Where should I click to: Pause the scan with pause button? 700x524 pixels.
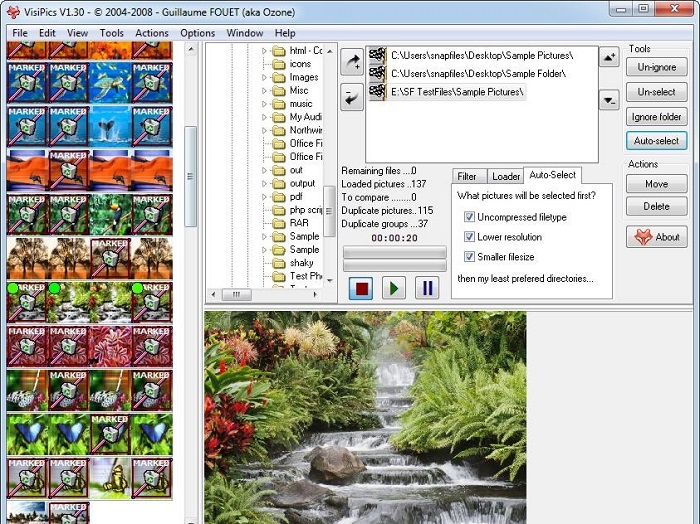(427, 288)
